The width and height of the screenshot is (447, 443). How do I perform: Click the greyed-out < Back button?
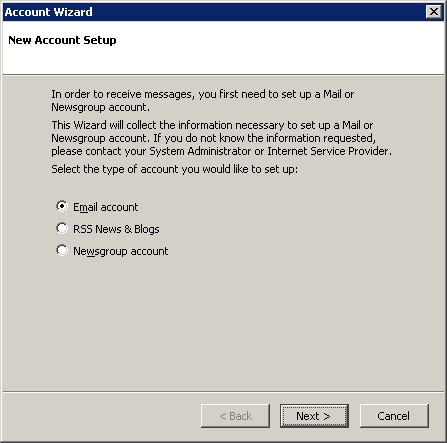[235, 416]
